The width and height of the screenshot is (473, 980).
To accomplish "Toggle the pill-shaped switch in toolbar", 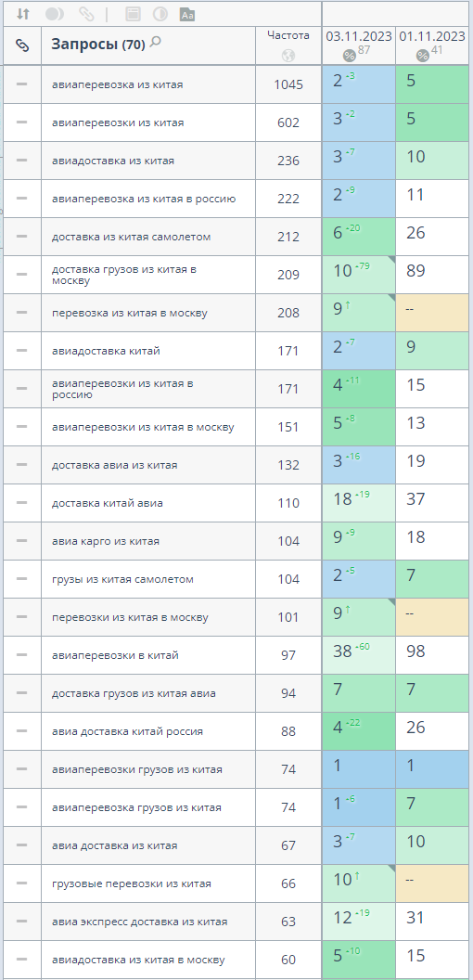I will [x=55, y=14].
